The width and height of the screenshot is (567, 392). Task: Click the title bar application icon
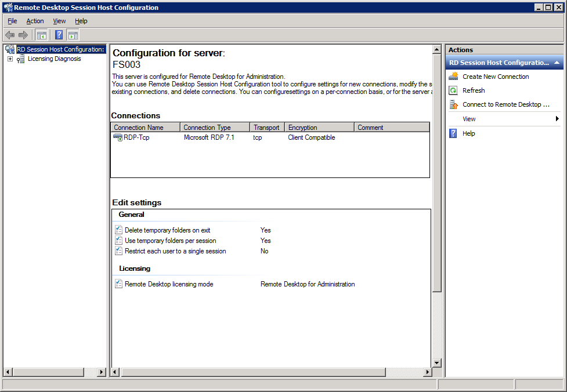click(8, 7)
